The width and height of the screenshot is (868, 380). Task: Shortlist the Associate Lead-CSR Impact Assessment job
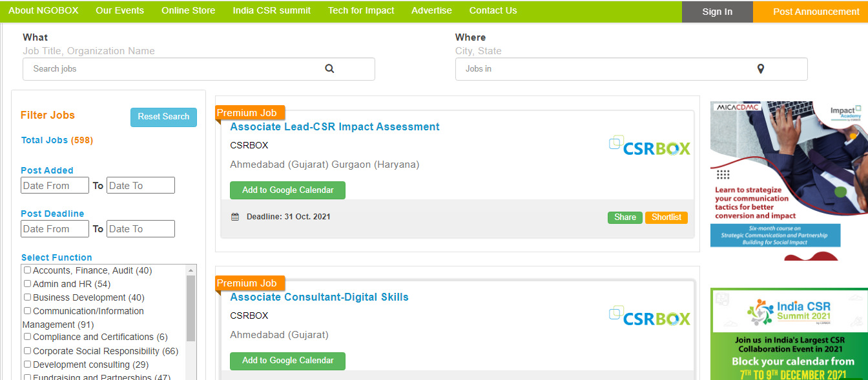[x=666, y=217]
